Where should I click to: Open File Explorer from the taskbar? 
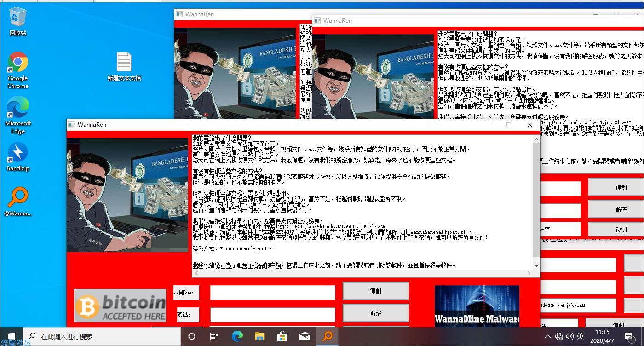click(259, 336)
